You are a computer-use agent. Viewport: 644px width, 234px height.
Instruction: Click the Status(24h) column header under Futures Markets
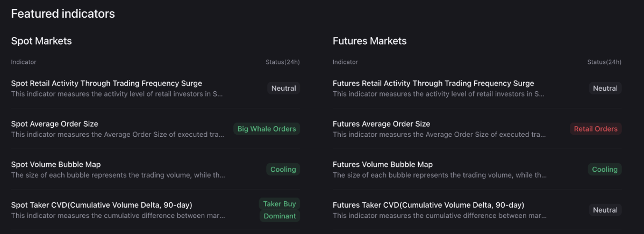(604, 62)
